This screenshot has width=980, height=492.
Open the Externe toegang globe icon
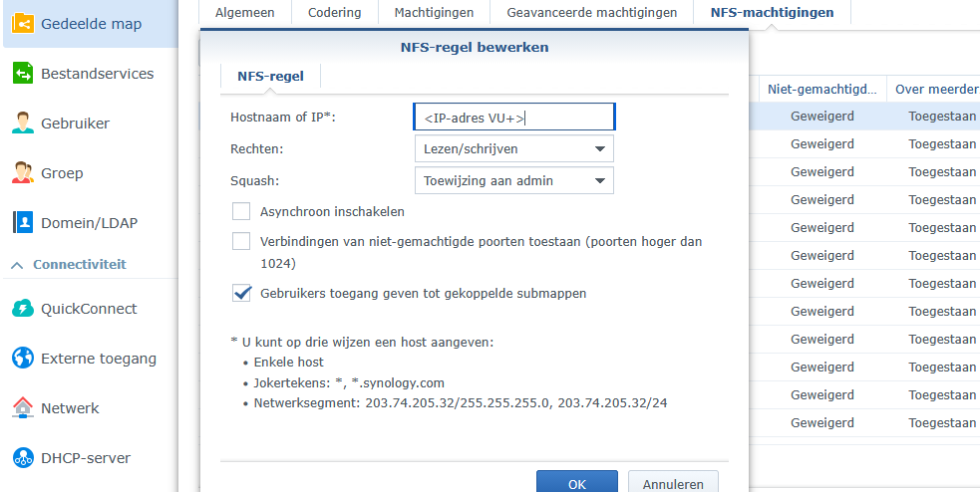click(23, 359)
